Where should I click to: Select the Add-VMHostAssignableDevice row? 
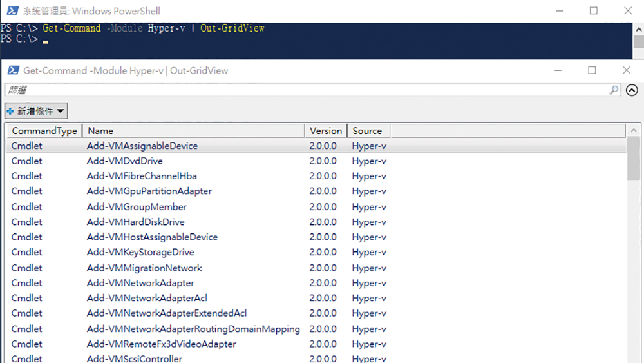click(x=316, y=237)
